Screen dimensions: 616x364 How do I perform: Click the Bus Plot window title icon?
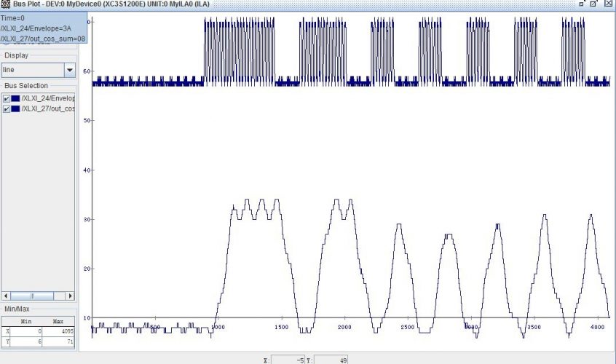pos(5,4)
